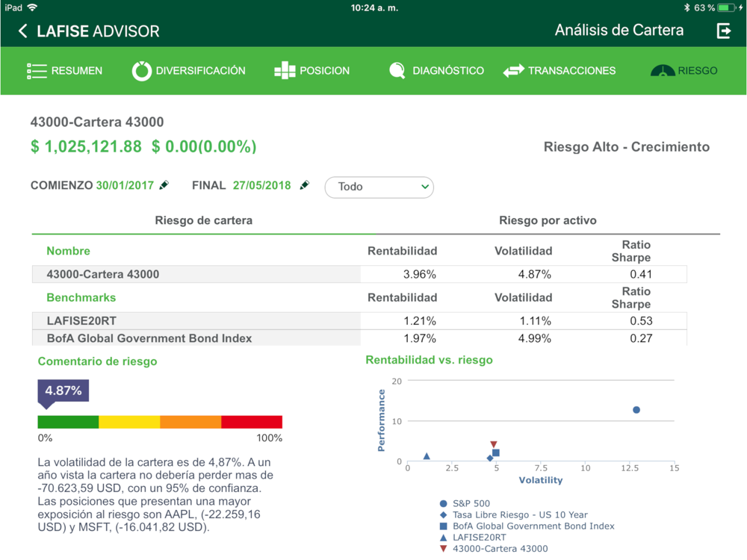
Task: Select Riesgo de cartera sub-tab
Action: (203, 220)
